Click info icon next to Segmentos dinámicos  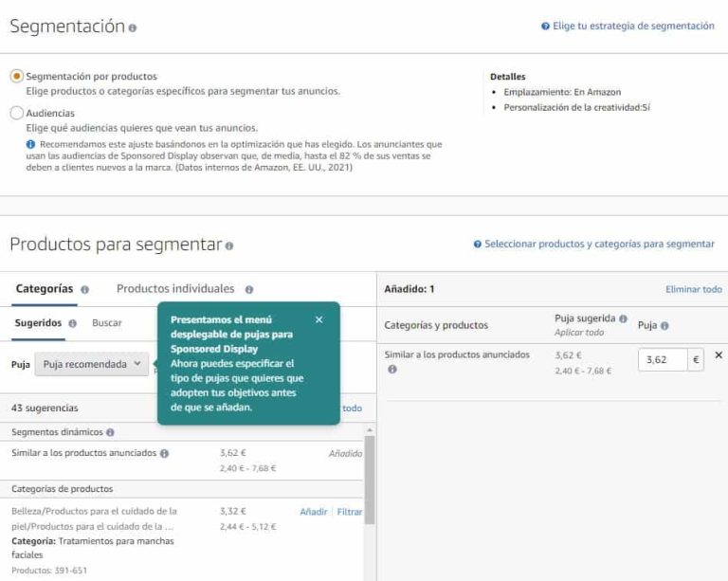(x=110, y=432)
